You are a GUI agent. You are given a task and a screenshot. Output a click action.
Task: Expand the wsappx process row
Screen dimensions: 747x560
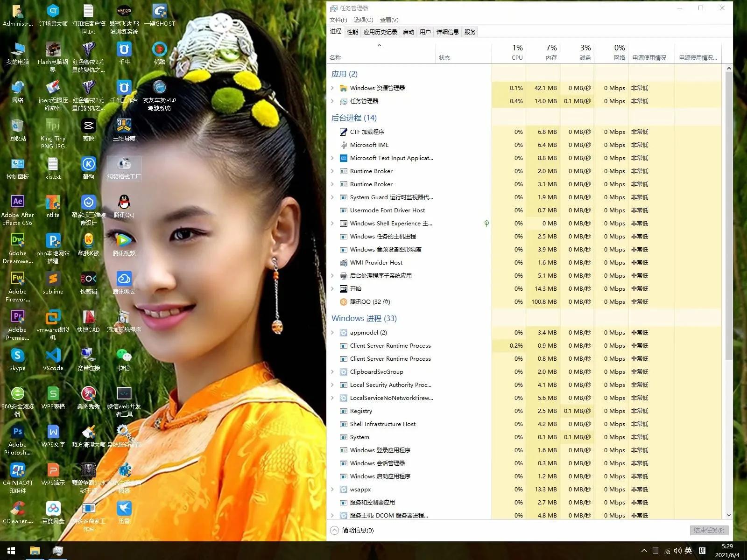tap(332, 489)
